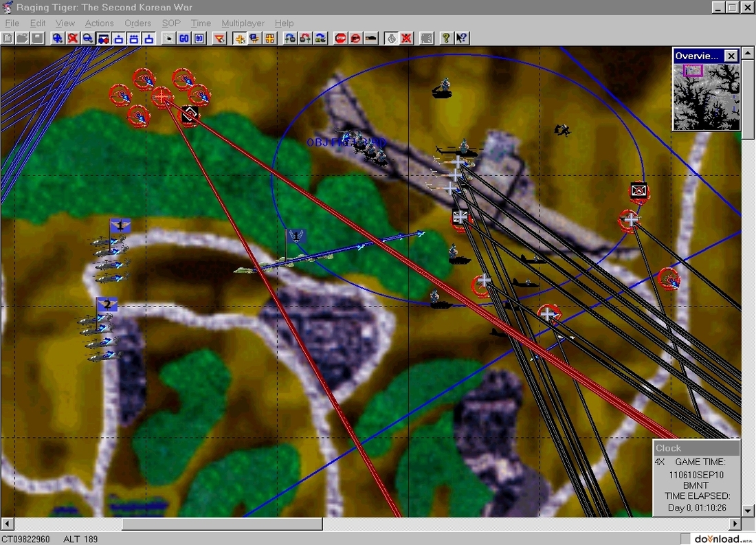Click the elapsed time Day 0, 01:10:26
The width and height of the screenshot is (756, 545).
click(x=697, y=508)
